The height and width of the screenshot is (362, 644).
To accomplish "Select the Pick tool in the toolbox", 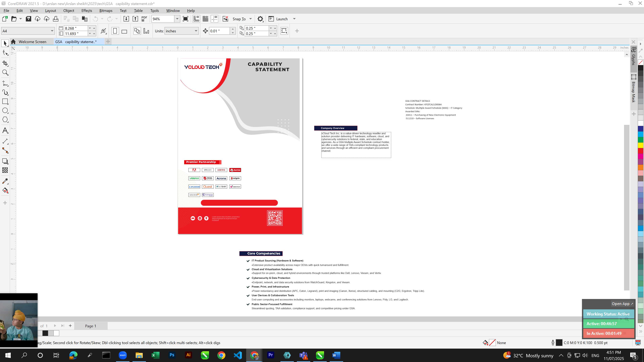I will 5,43.
